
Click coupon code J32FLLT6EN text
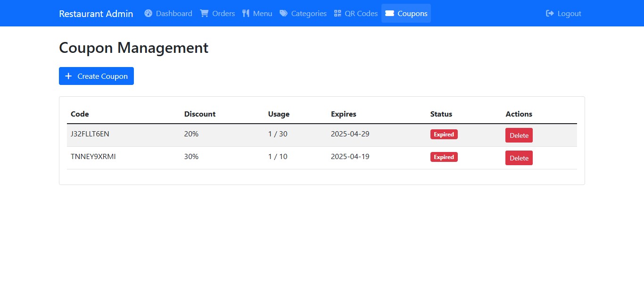(90, 134)
